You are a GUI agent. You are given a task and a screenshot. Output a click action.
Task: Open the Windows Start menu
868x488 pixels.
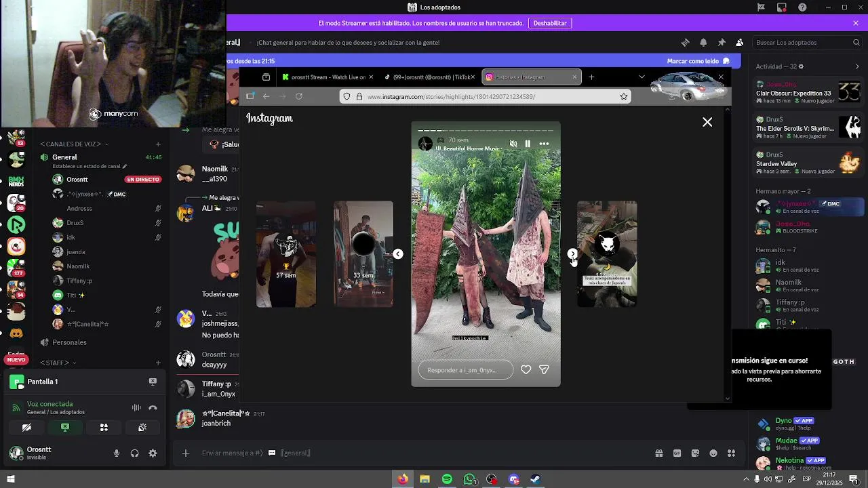[11, 479]
